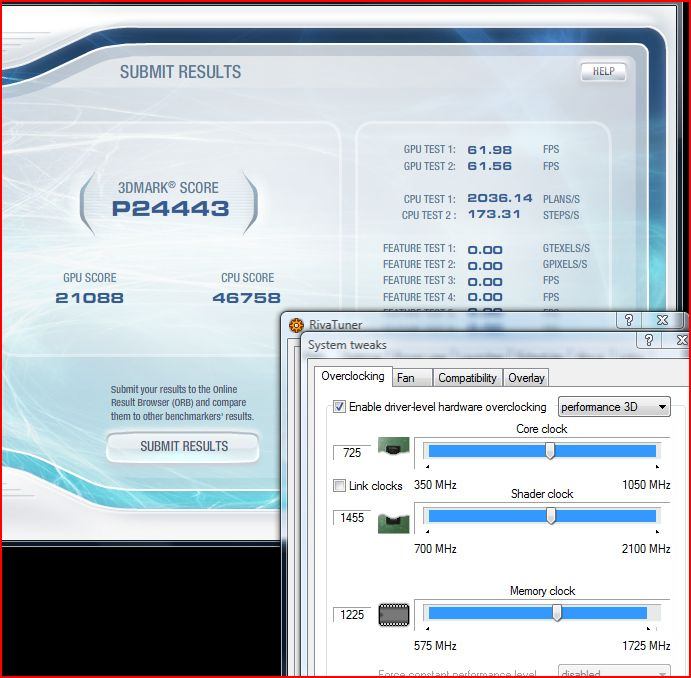The height and width of the screenshot is (678, 691).
Task: Click the 3DMark score P24443
Action: point(170,208)
